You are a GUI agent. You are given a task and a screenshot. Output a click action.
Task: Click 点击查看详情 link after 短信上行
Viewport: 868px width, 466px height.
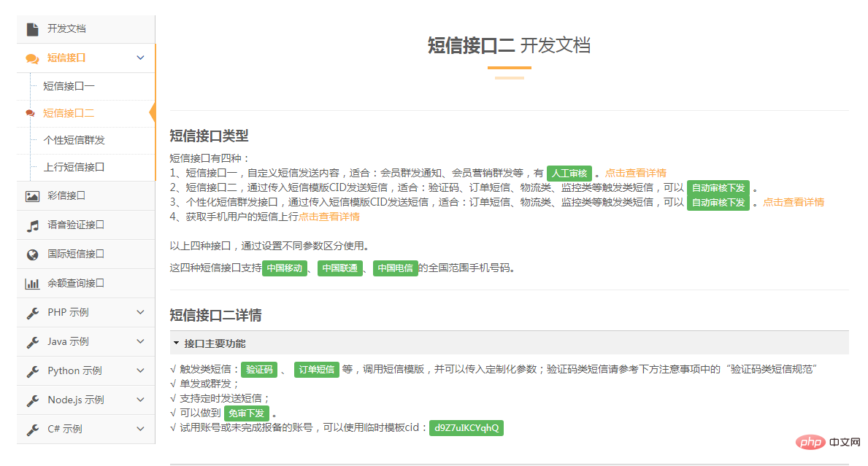329,217
